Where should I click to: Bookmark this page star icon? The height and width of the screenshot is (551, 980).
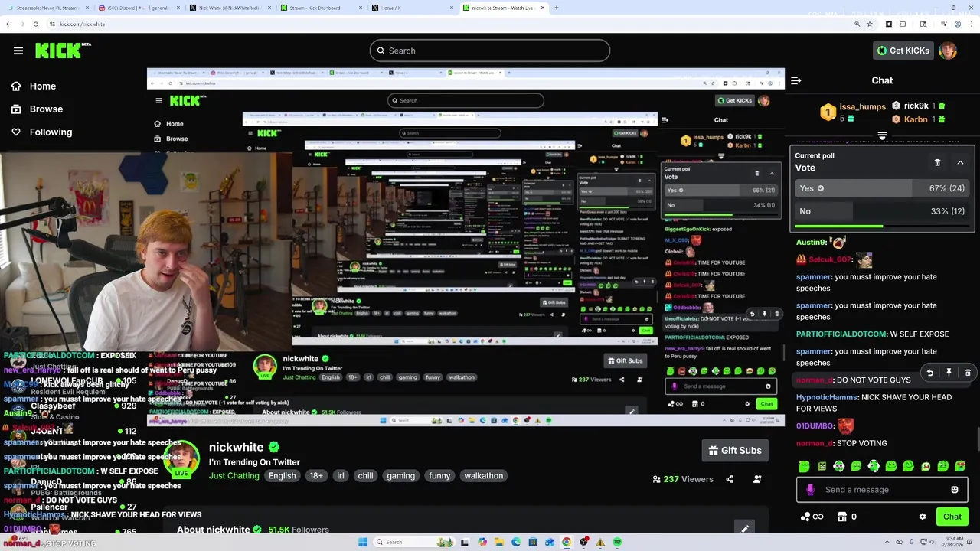870,24
